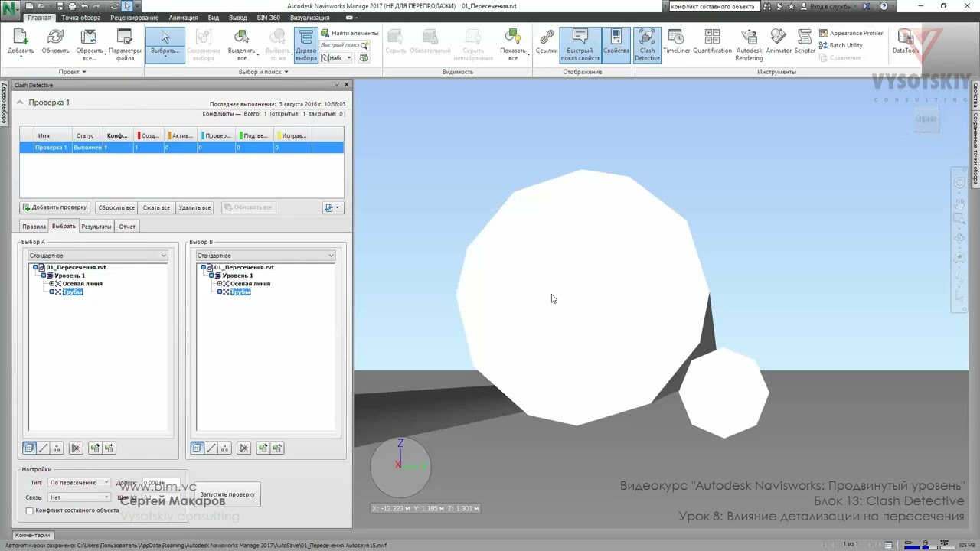Expand the Выбор и поиск panel dropdown
The height and width of the screenshot is (551, 980).
[x=263, y=72]
